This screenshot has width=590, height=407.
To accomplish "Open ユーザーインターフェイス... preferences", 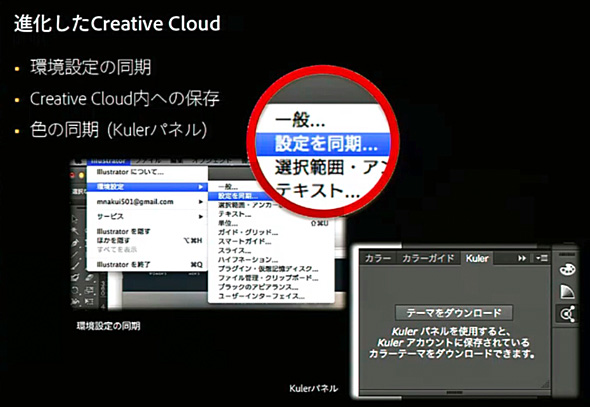I will [261, 296].
